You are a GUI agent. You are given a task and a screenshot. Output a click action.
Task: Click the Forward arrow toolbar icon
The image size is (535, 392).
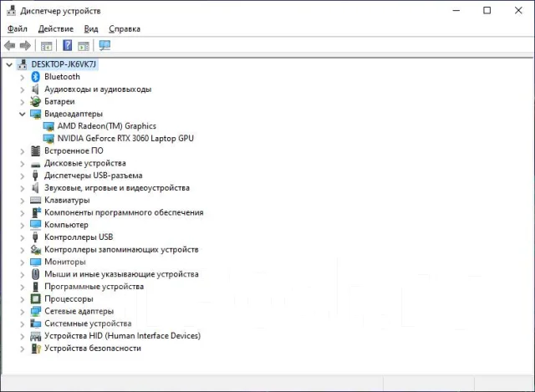click(26, 45)
